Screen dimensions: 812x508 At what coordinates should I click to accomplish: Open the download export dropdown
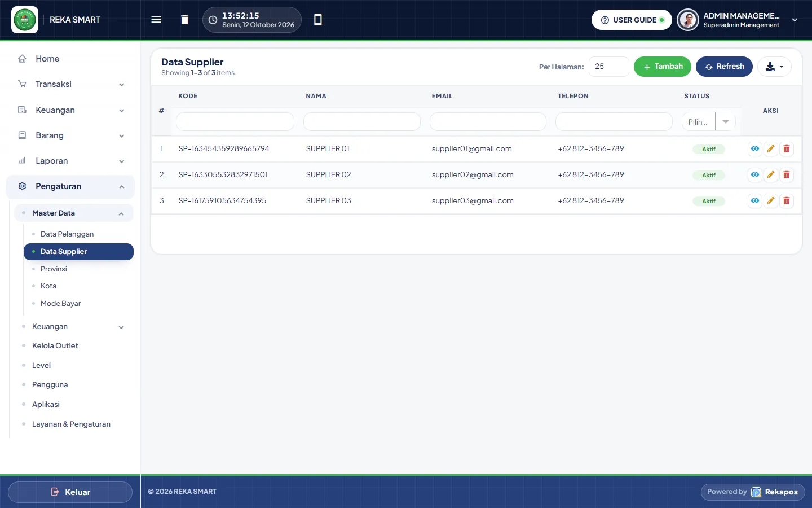click(774, 67)
